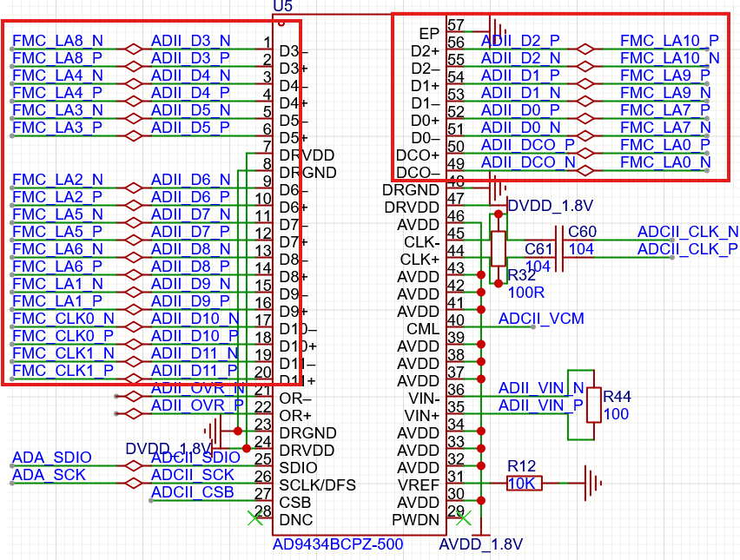Click the junction dot at pin 24 DRVDD
Screen dimensions: 740x560
pyautogui.click(x=247, y=448)
